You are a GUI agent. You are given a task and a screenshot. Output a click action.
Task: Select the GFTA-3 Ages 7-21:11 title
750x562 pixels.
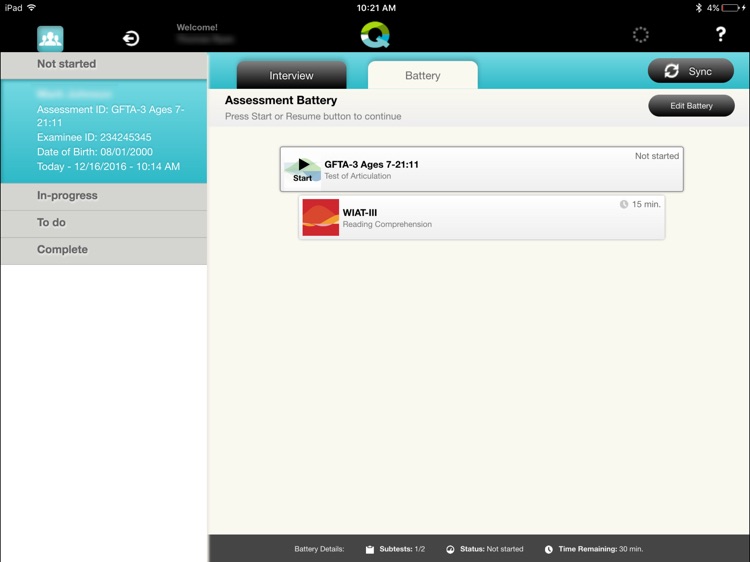click(x=371, y=165)
